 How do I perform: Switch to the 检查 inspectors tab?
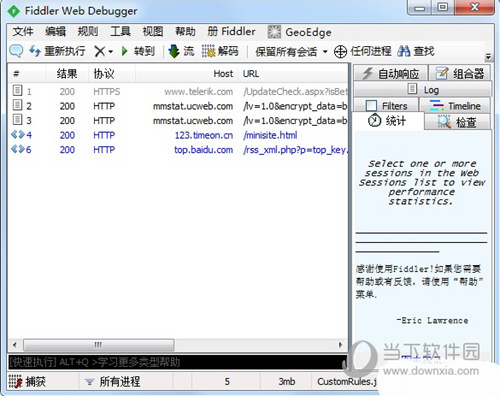tap(457, 122)
